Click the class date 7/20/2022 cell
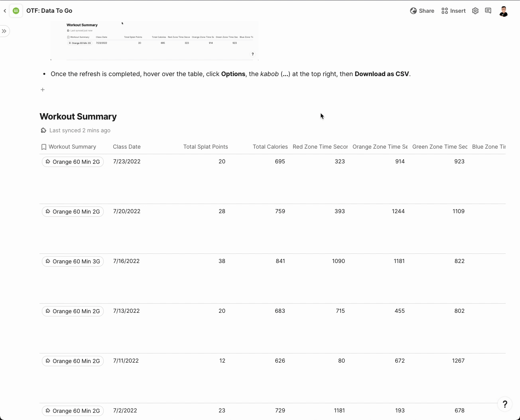520x420 pixels. (x=127, y=211)
